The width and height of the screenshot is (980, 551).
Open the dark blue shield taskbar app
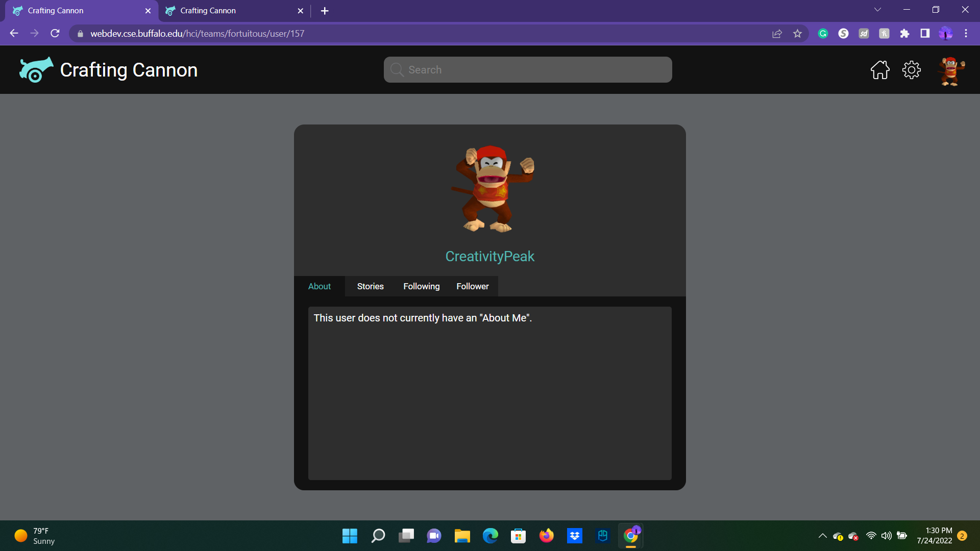(x=603, y=536)
